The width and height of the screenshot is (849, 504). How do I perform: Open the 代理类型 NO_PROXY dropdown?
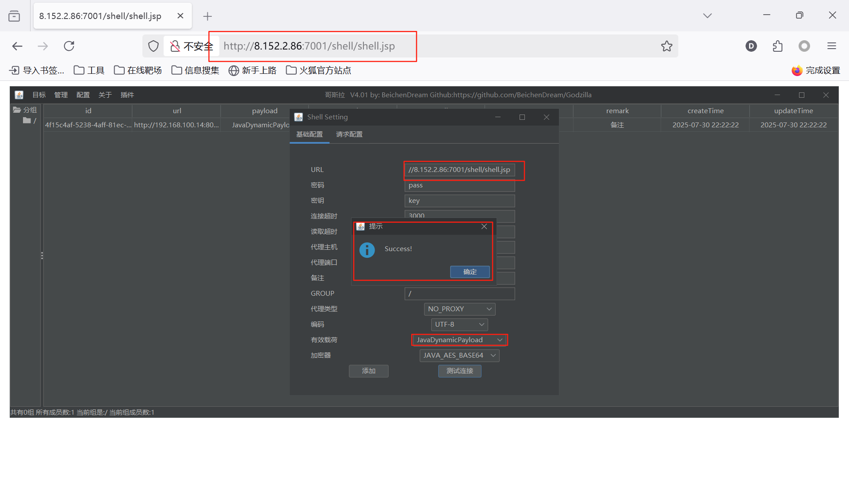pyautogui.click(x=459, y=309)
